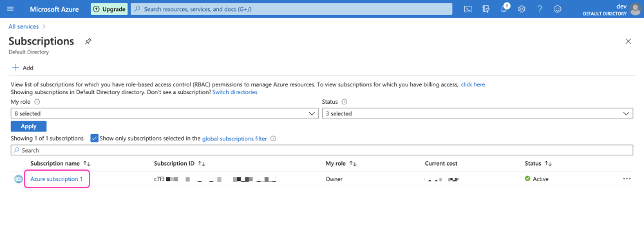Click the Active status text
The image size is (644, 252).
[x=540, y=179]
